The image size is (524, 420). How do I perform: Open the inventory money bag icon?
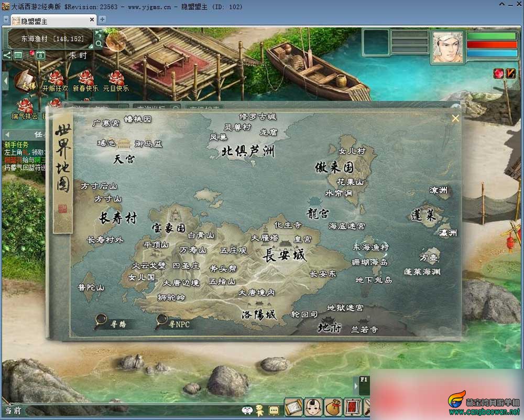tap(333, 407)
